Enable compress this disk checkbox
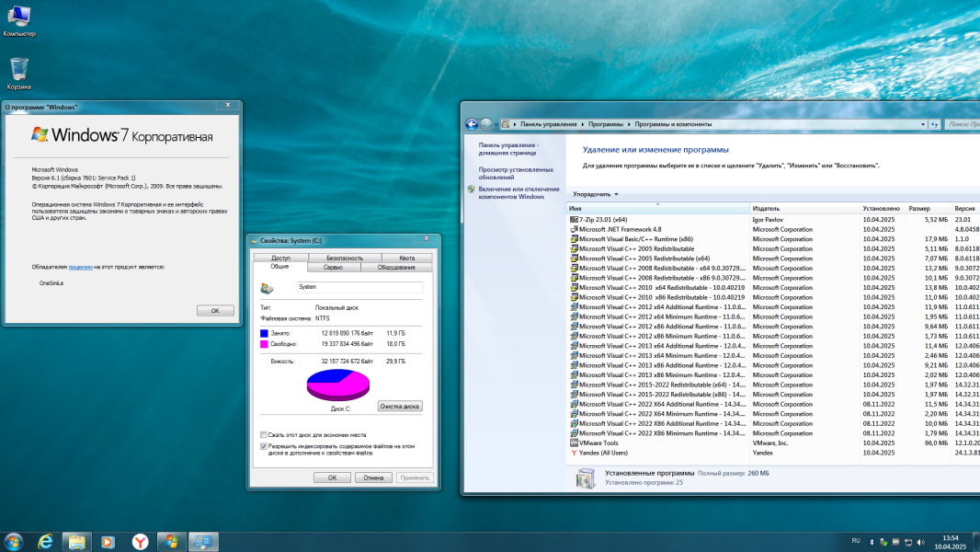Screen dimensions: 980x552 264,434
